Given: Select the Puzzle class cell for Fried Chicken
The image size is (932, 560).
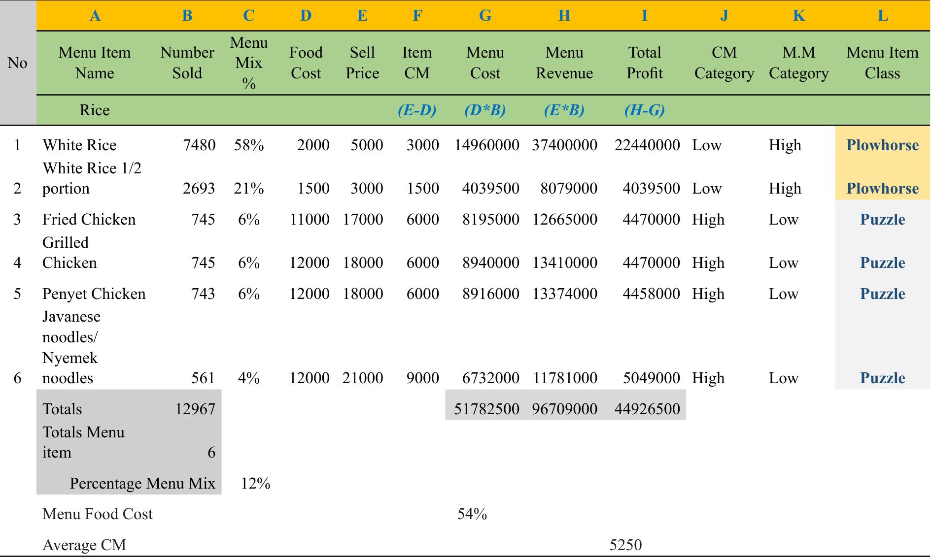Looking at the screenshot, I should (882, 220).
